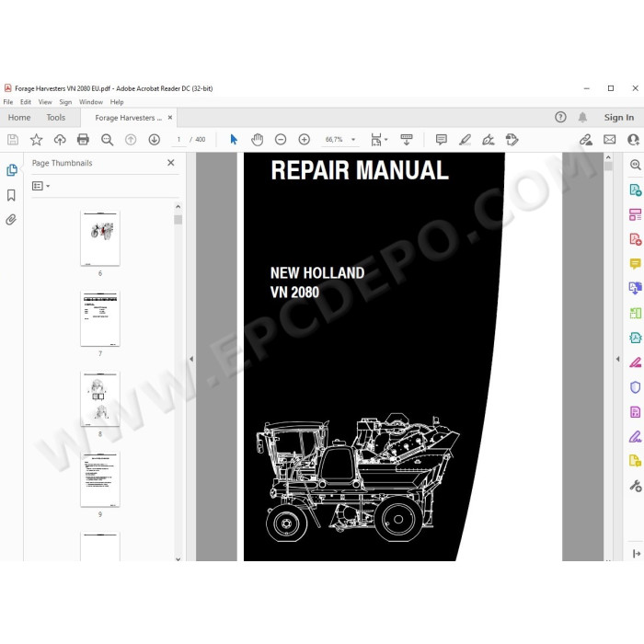The height and width of the screenshot is (644, 644).
Task: Click the stamp tool icon
Action: tap(512, 140)
